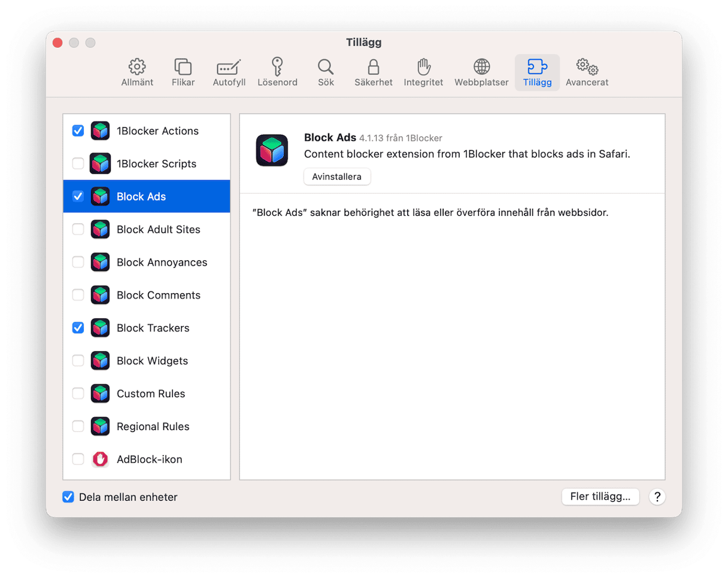Select the Block Trackers row label
The width and height of the screenshot is (728, 578).
click(153, 328)
